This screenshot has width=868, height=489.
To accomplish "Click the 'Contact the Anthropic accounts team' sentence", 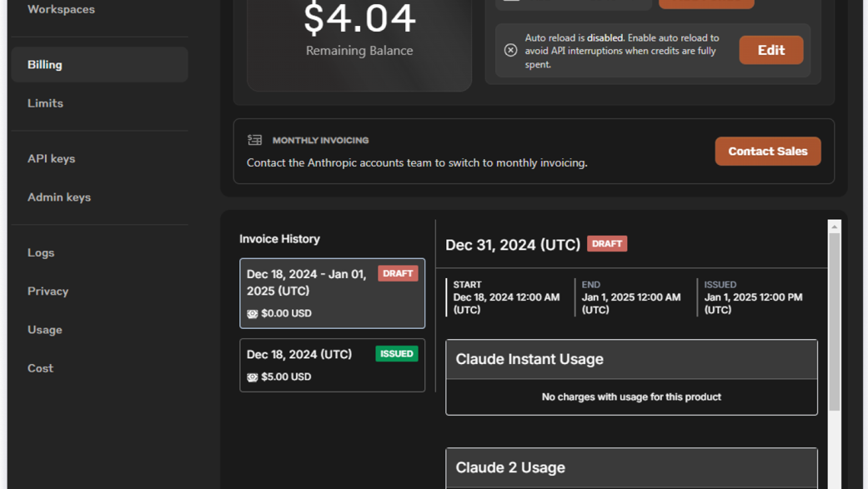I will tap(417, 163).
